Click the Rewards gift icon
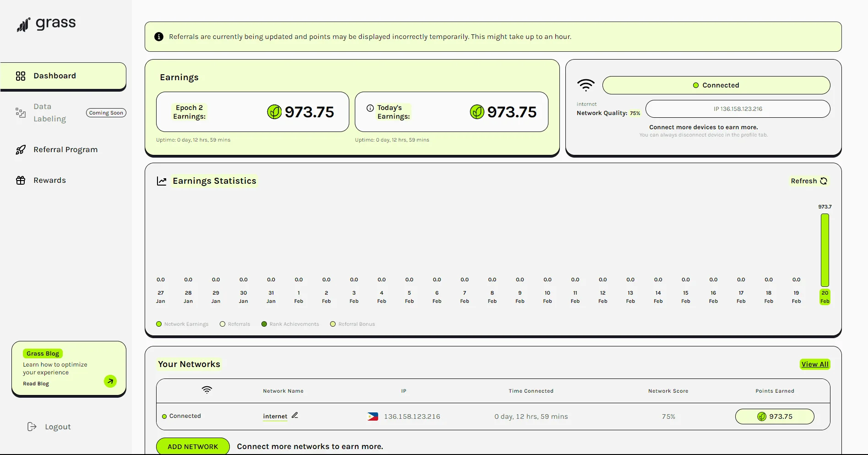The image size is (868, 455). click(x=21, y=181)
